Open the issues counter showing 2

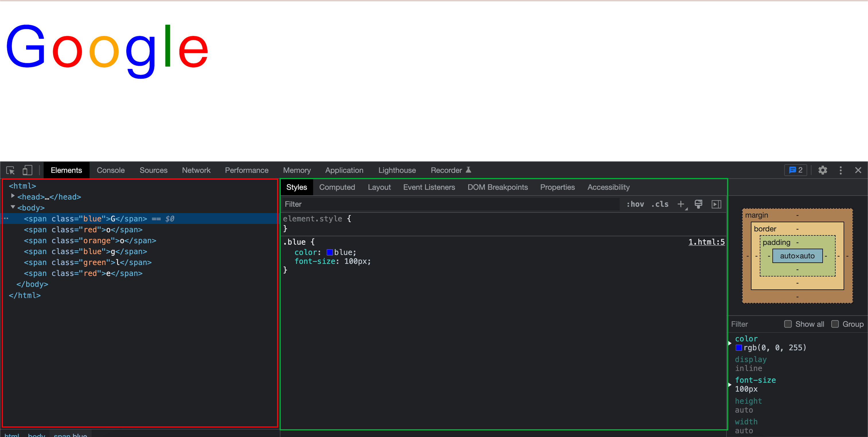796,170
